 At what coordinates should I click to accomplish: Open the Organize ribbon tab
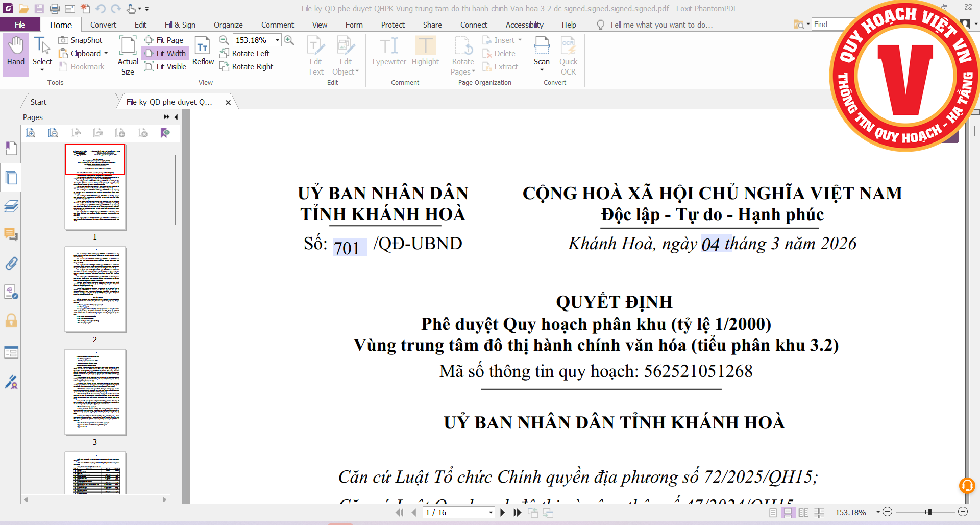(228, 25)
